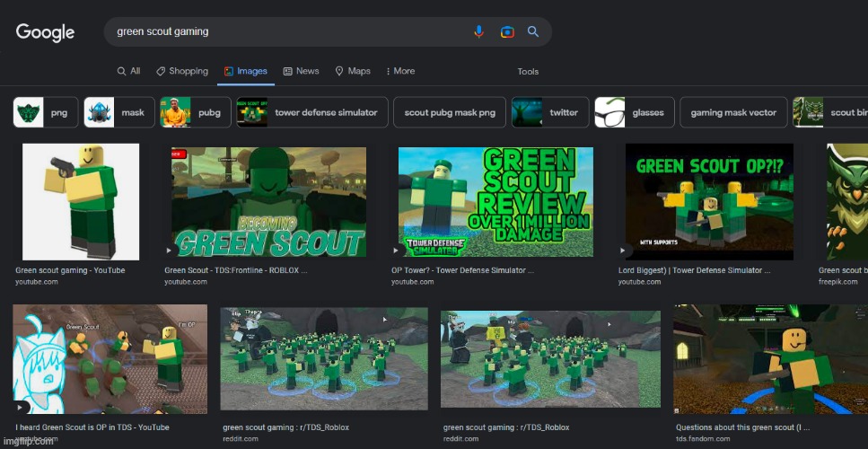Open Green Scout Review thumbnail
Screen dimensions: 868x449
pos(496,201)
